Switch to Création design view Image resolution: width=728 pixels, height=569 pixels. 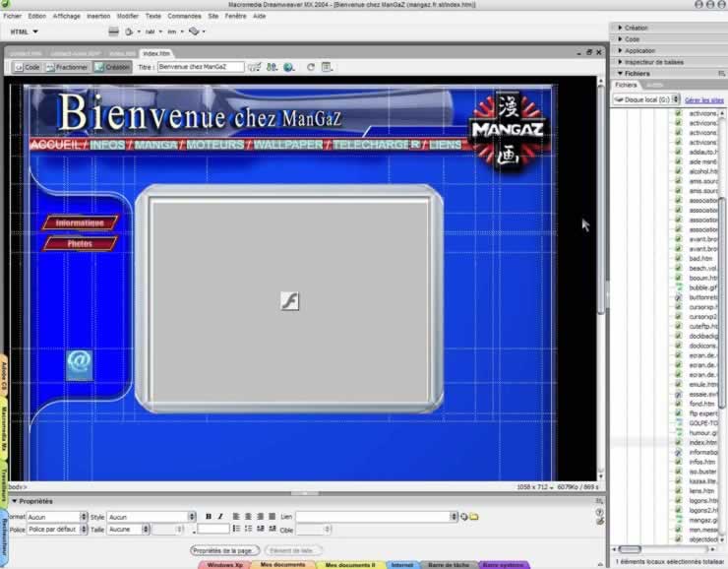click(112, 67)
